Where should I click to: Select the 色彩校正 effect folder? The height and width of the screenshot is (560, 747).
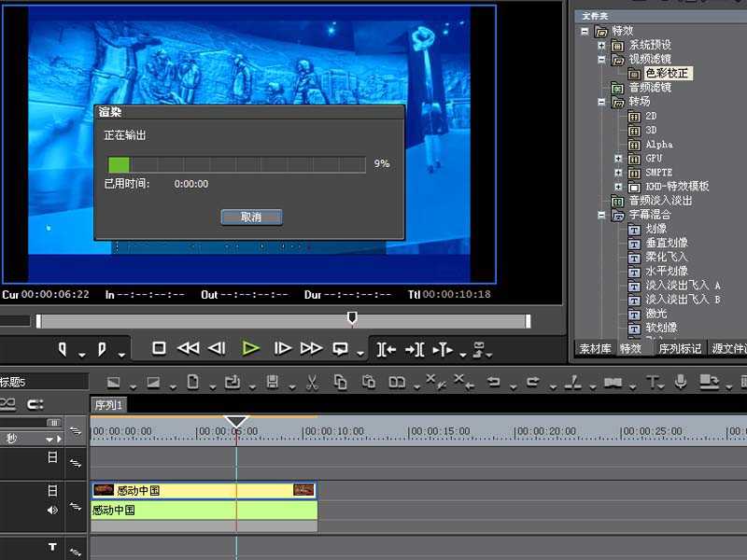point(668,73)
